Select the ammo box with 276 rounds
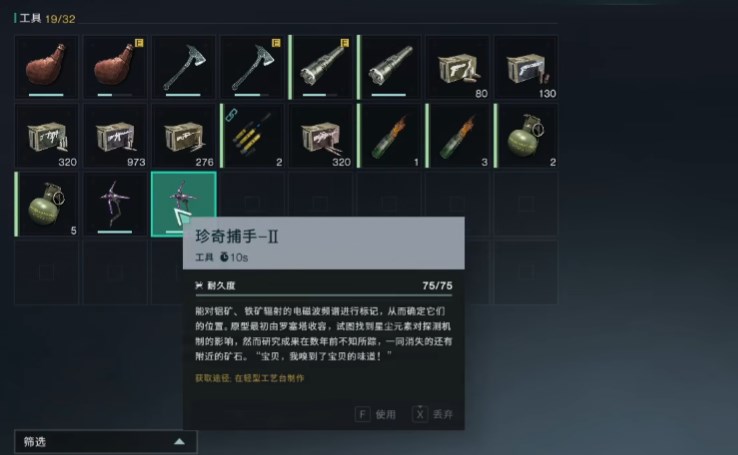This screenshot has height=455, width=738. point(184,136)
